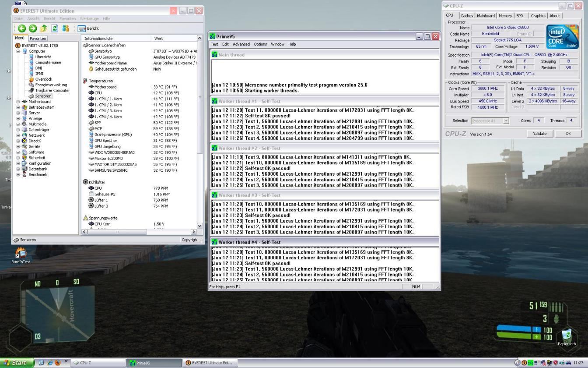Expand the Server tree node
The height and width of the screenshot is (368, 588).
click(18, 113)
